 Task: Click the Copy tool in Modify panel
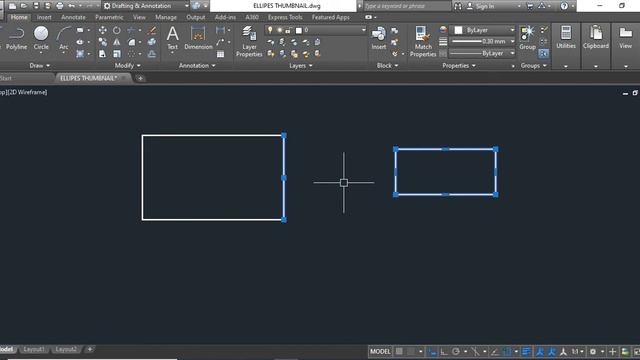click(x=102, y=42)
